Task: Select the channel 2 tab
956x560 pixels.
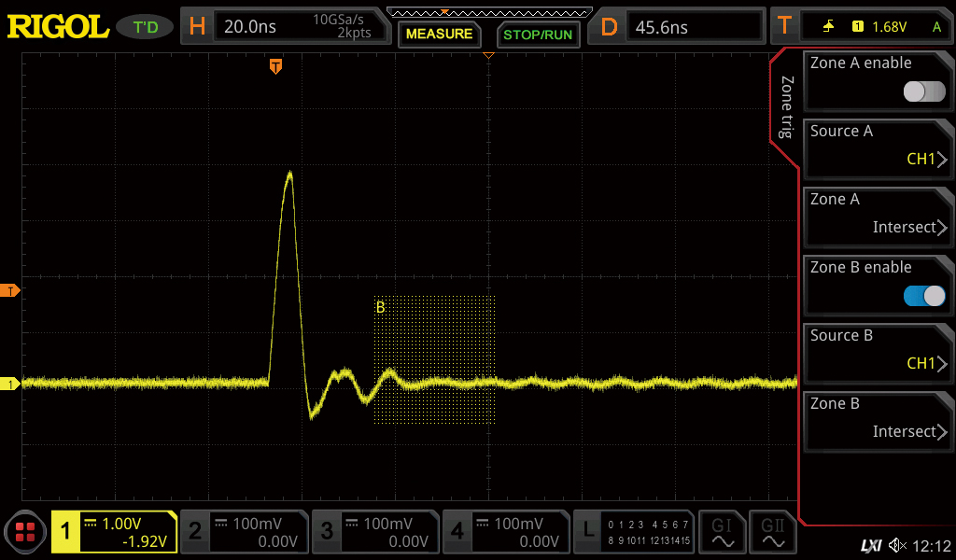Action: pyautogui.click(x=243, y=532)
